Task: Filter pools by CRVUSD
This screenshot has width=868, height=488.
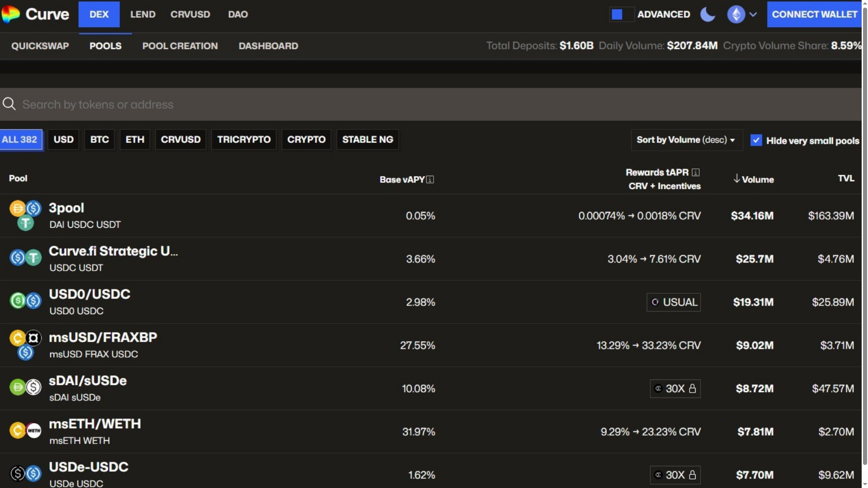Action: pyautogui.click(x=181, y=139)
